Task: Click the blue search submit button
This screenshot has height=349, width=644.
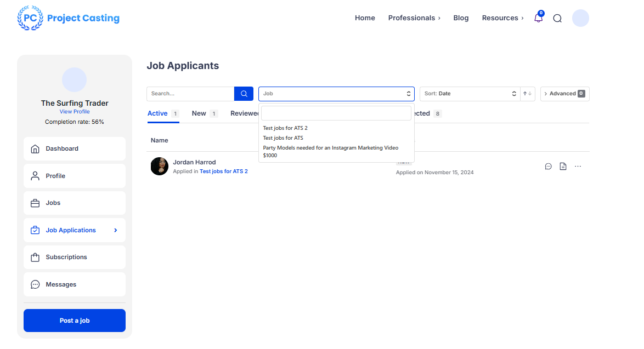Action: tap(244, 94)
